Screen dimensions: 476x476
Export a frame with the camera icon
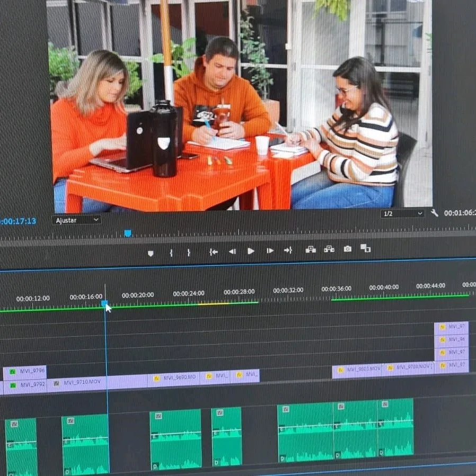tap(347, 248)
